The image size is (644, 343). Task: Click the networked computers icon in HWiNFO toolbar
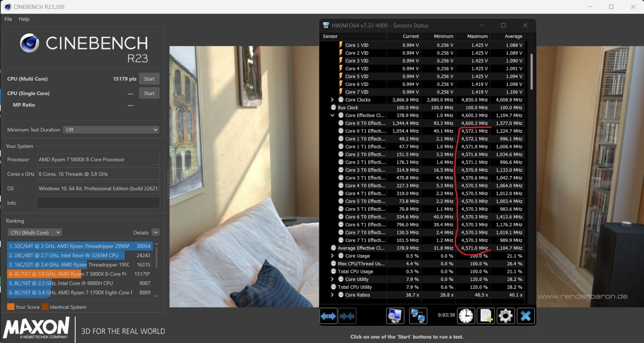pos(418,316)
